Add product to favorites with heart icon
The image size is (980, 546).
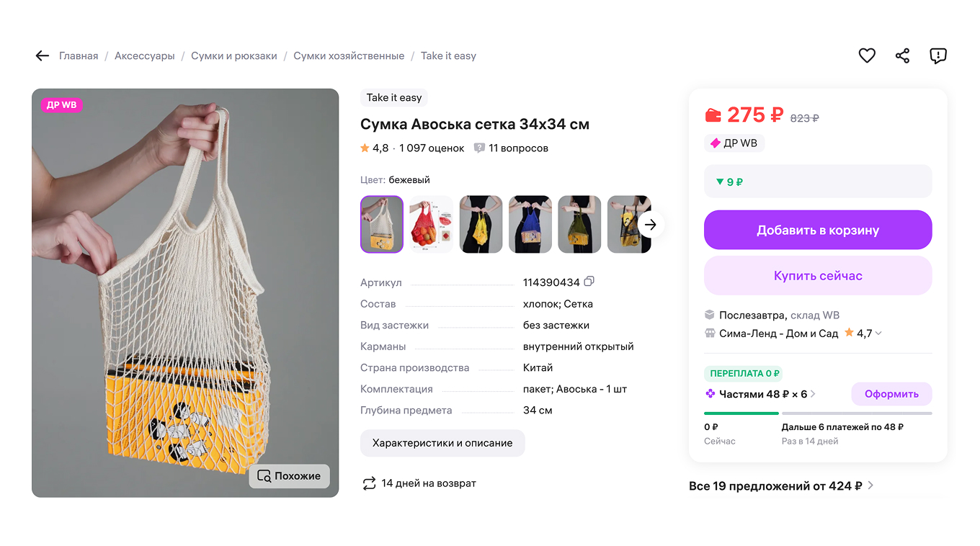pos(867,55)
